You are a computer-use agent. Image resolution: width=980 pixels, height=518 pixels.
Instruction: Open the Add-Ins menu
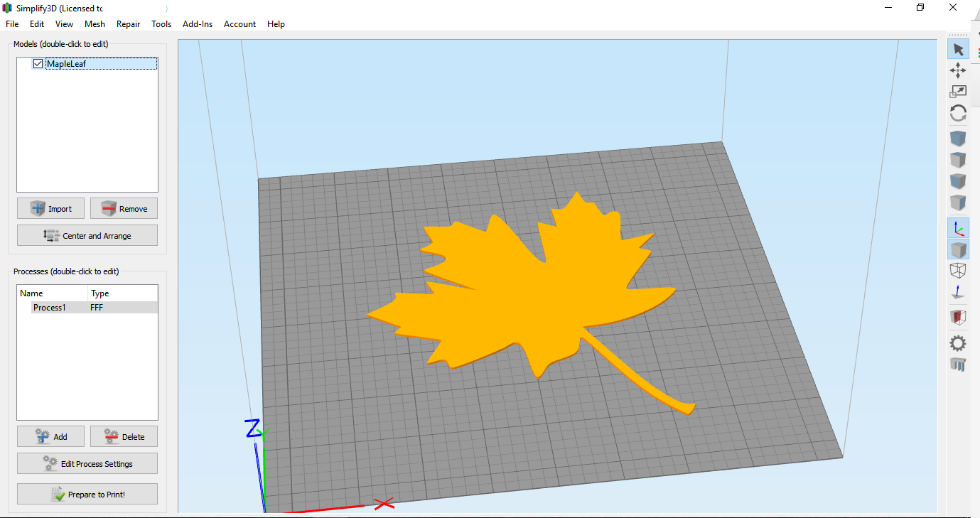[x=198, y=24]
